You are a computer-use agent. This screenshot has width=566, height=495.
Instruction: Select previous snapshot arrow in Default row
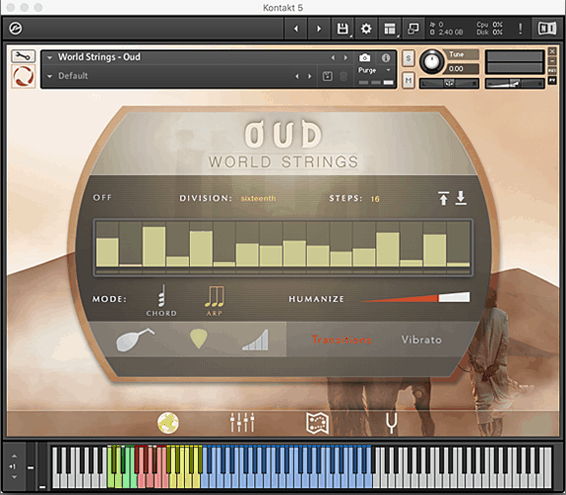[297, 76]
